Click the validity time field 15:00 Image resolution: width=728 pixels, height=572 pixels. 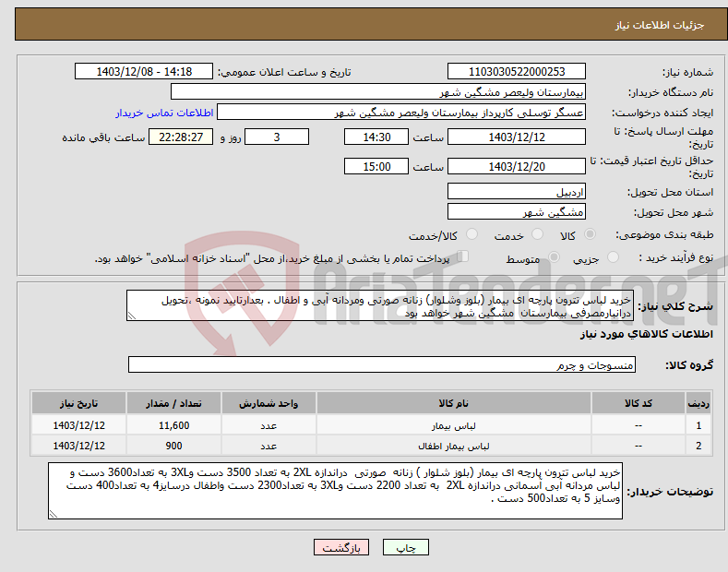(x=376, y=166)
